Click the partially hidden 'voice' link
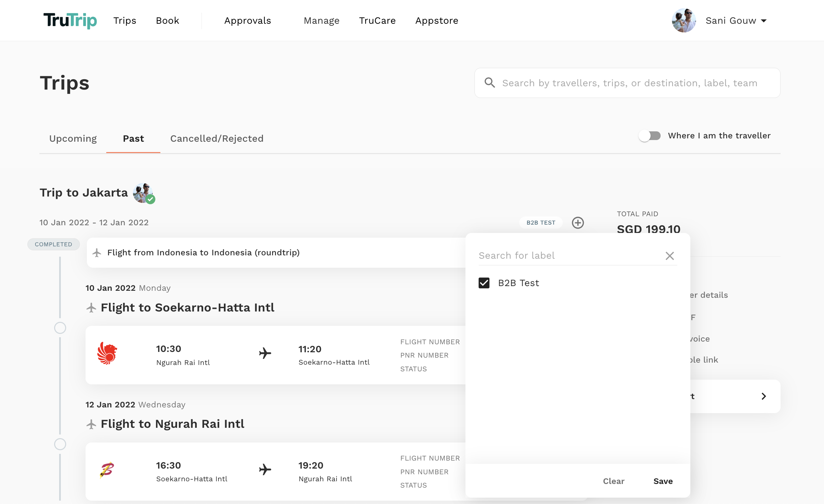824x504 pixels. pos(700,339)
